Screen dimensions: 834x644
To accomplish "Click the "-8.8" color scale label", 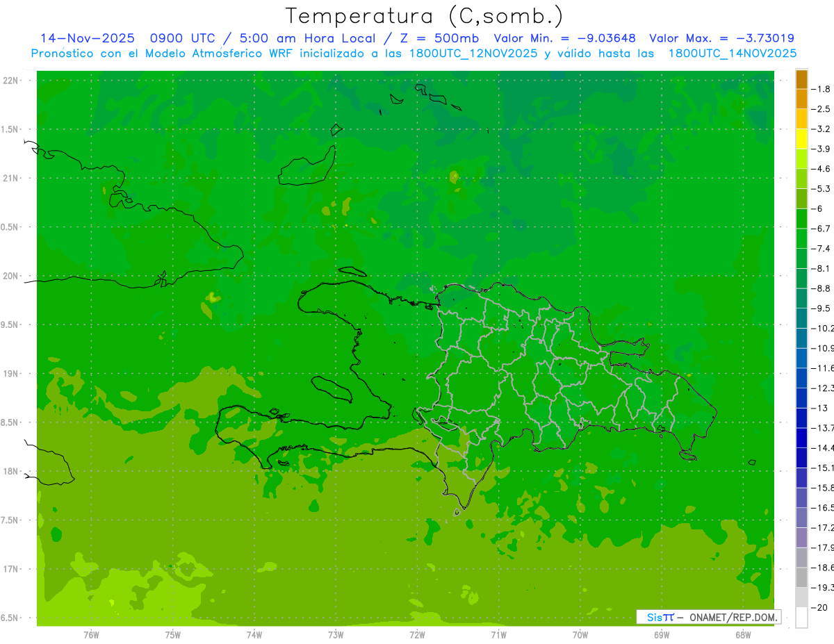I will point(821,288).
